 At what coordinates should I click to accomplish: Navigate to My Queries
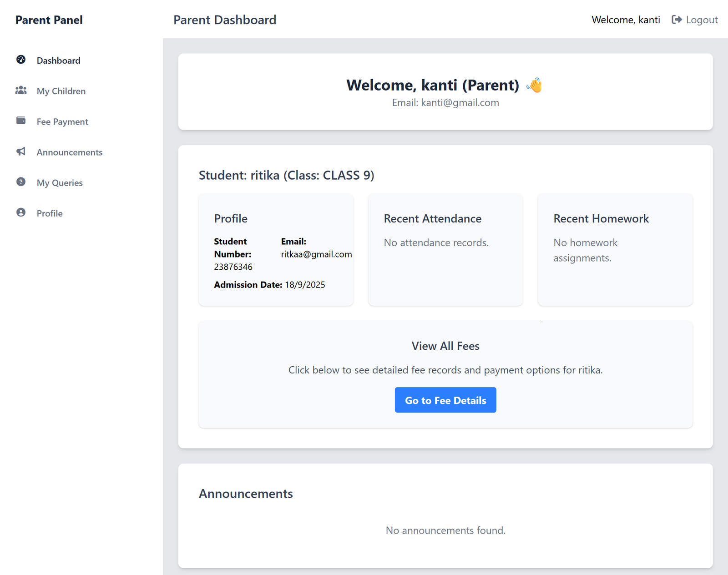coord(60,182)
